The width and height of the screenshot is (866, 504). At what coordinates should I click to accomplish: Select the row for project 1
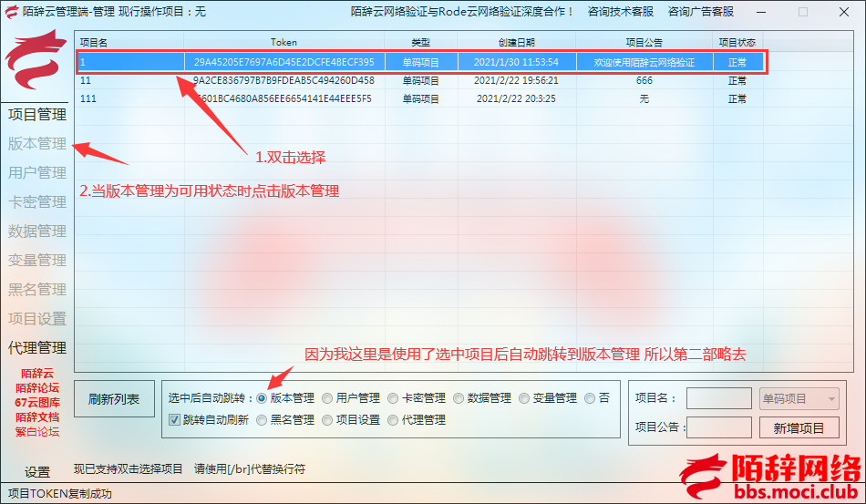pyautogui.click(x=420, y=62)
